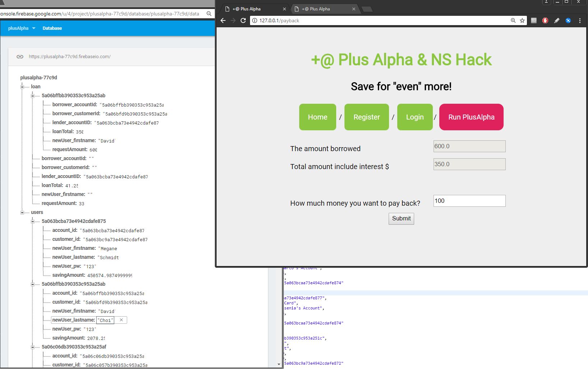
Task: Select loanTotal with value 350
Action: [68, 132]
